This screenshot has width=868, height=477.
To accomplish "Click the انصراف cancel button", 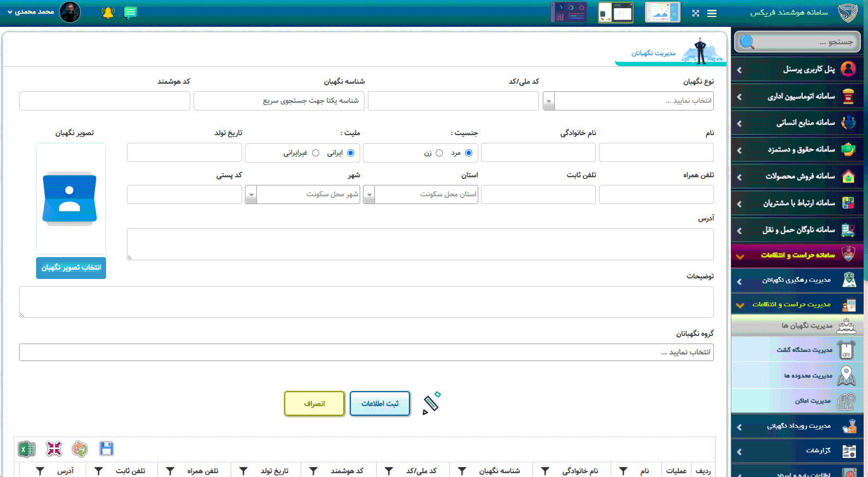I will (x=314, y=404).
